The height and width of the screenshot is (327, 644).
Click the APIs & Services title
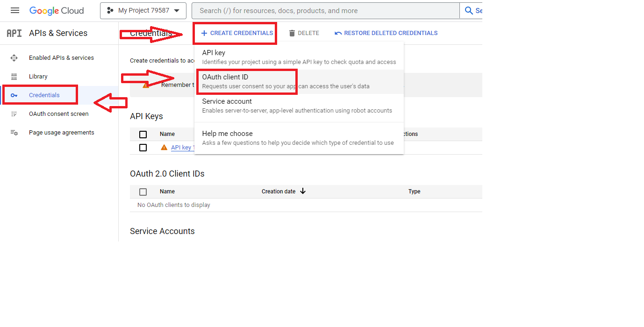[x=58, y=33]
